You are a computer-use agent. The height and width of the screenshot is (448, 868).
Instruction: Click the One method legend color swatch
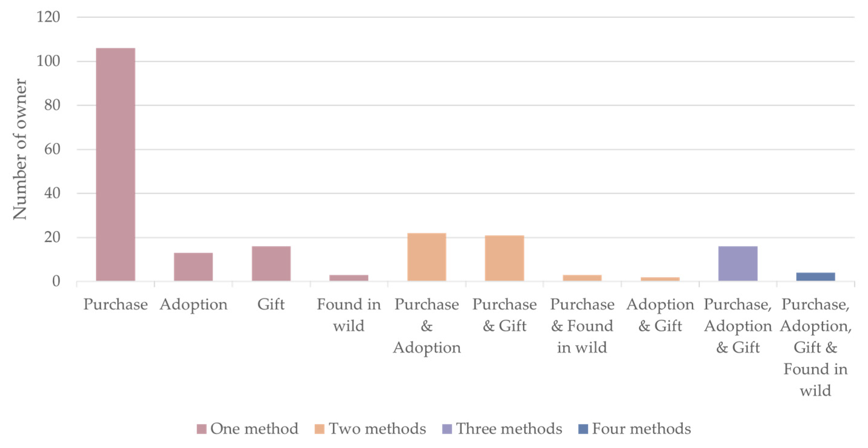pyautogui.click(x=202, y=429)
